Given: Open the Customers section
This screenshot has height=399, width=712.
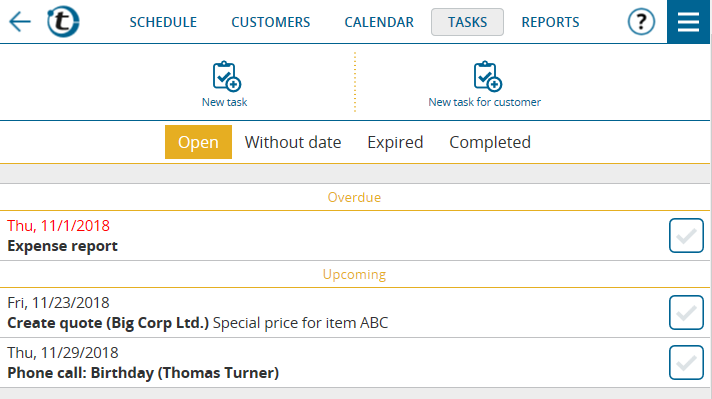Looking at the screenshot, I should coord(271,22).
